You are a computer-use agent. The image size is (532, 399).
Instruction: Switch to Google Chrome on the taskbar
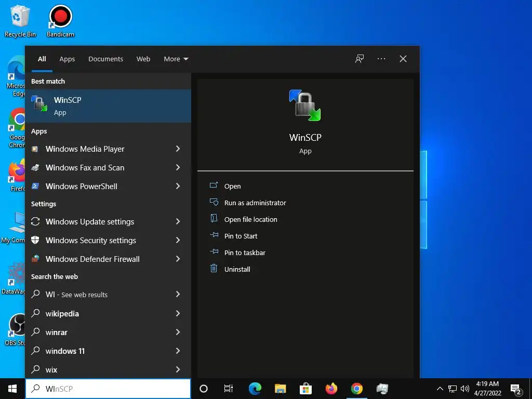pos(356,389)
